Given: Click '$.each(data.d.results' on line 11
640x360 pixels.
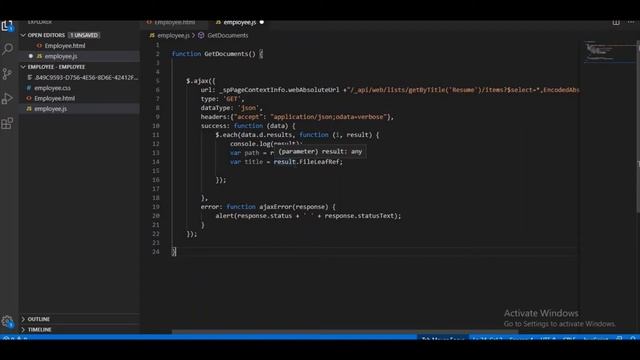Looking at the screenshot, I should coord(254,135).
